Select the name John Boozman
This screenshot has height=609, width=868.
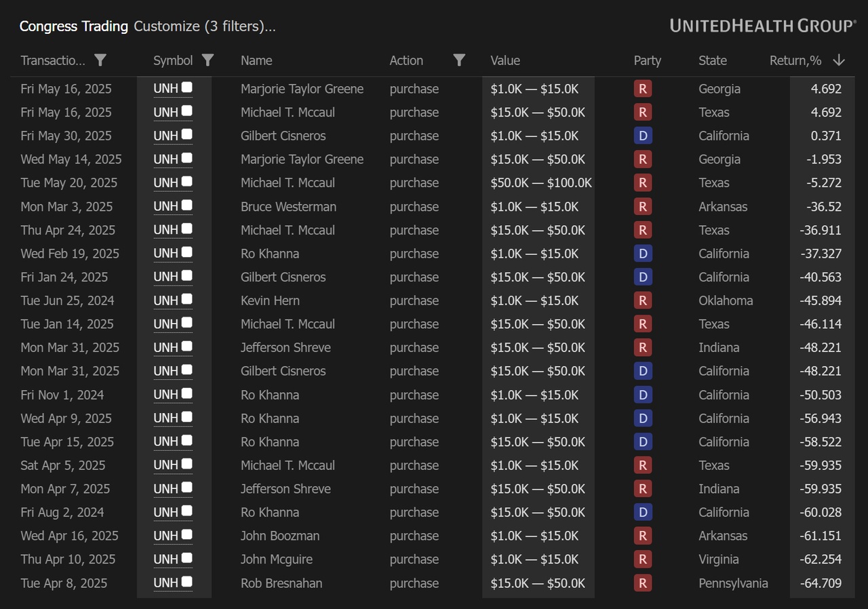pos(280,536)
